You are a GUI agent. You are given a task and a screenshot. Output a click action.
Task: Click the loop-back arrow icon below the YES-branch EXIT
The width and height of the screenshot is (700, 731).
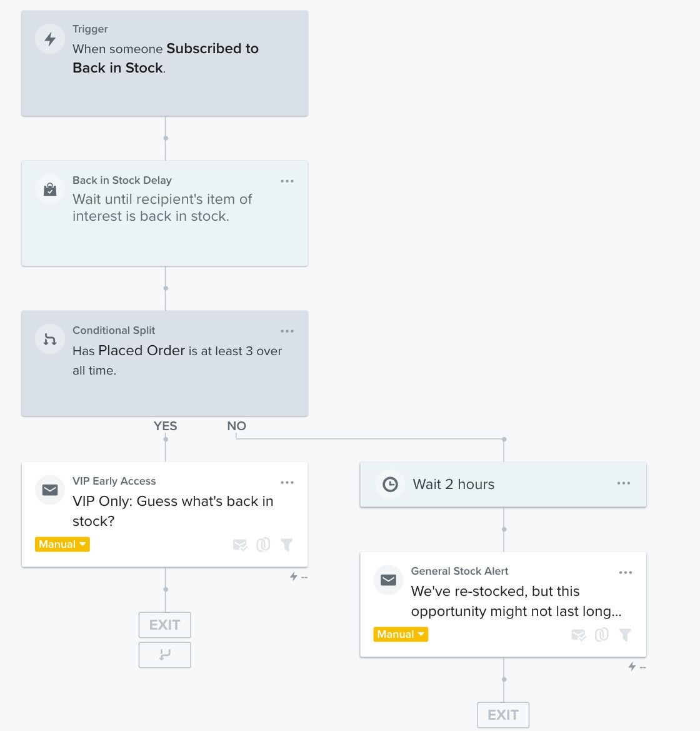coord(164,655)
